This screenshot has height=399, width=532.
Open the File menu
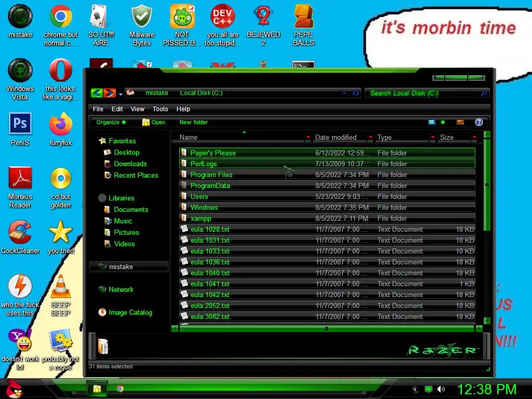point(98,109)
